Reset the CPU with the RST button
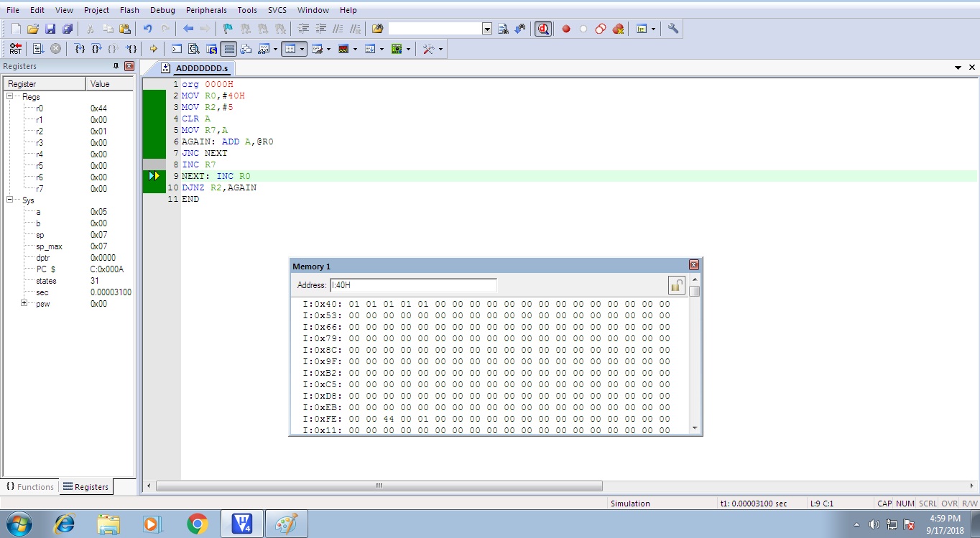Image resolution: width=980 pixels, height=538 pixels. coord(16,49)
